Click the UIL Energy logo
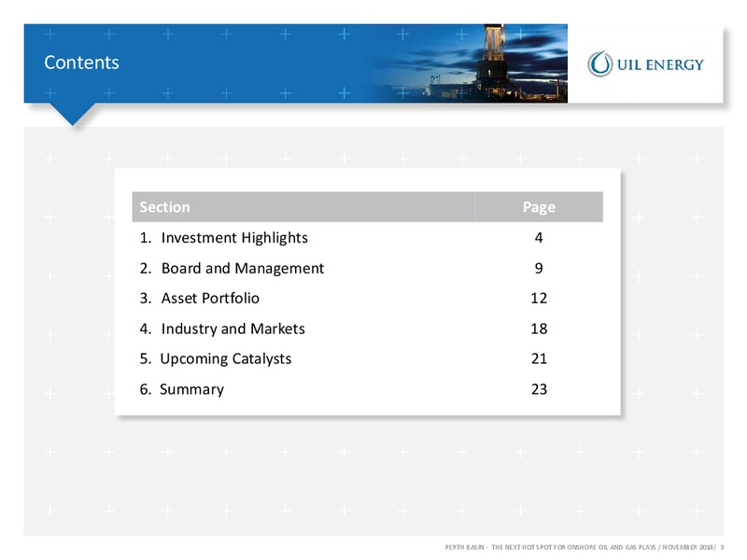Screen dimensions: 747x560 click(645, 63)
